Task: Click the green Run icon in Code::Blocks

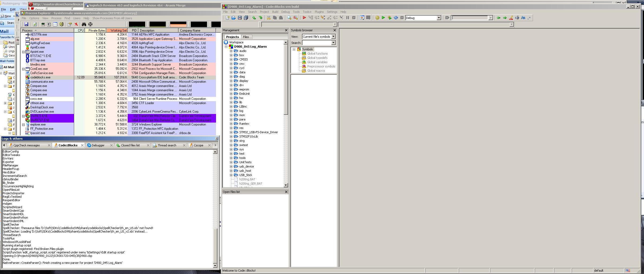Action: coord(383,18)
